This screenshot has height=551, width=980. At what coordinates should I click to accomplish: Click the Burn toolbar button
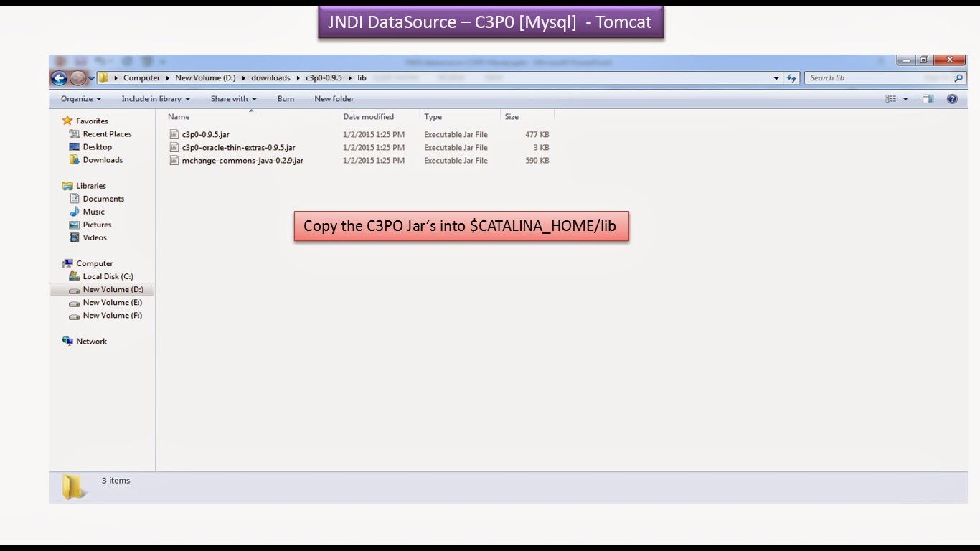(286, 99)
